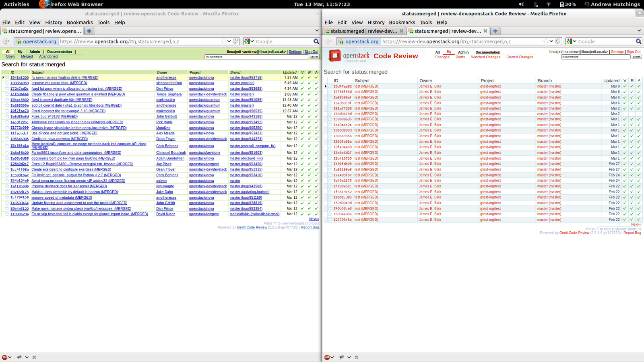
Task: Click the Adblock Plus icon in right window's status bar
Action: click(x=327, y=357)
